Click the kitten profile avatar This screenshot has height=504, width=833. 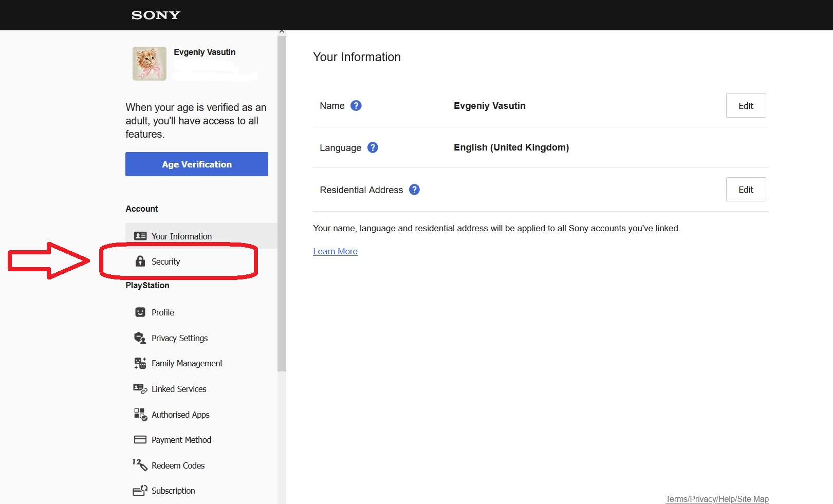click(150, 64)
